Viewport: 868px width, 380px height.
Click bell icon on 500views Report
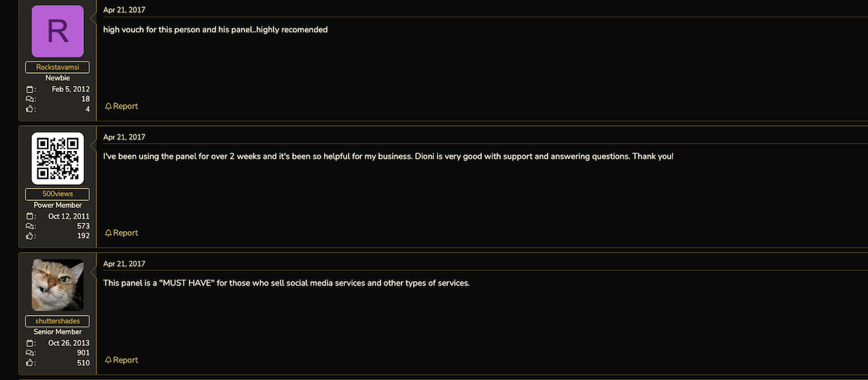109,233
